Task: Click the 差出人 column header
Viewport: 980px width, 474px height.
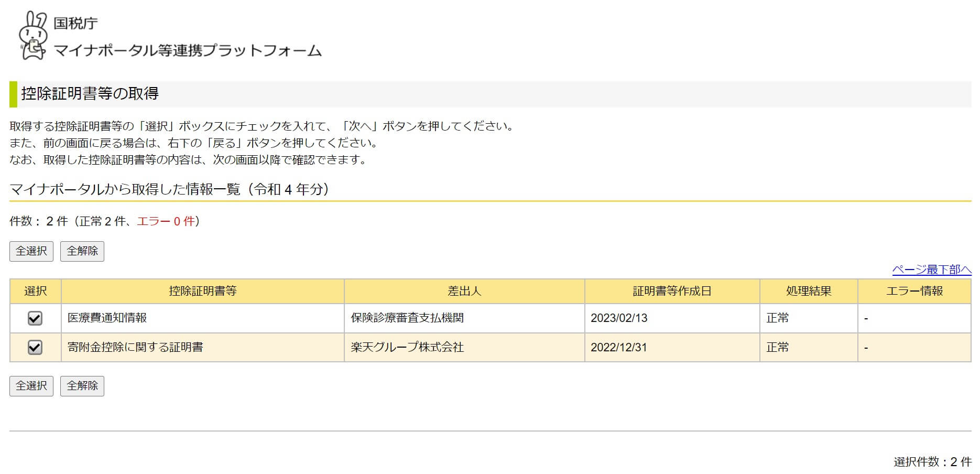Action: [464, 291]
